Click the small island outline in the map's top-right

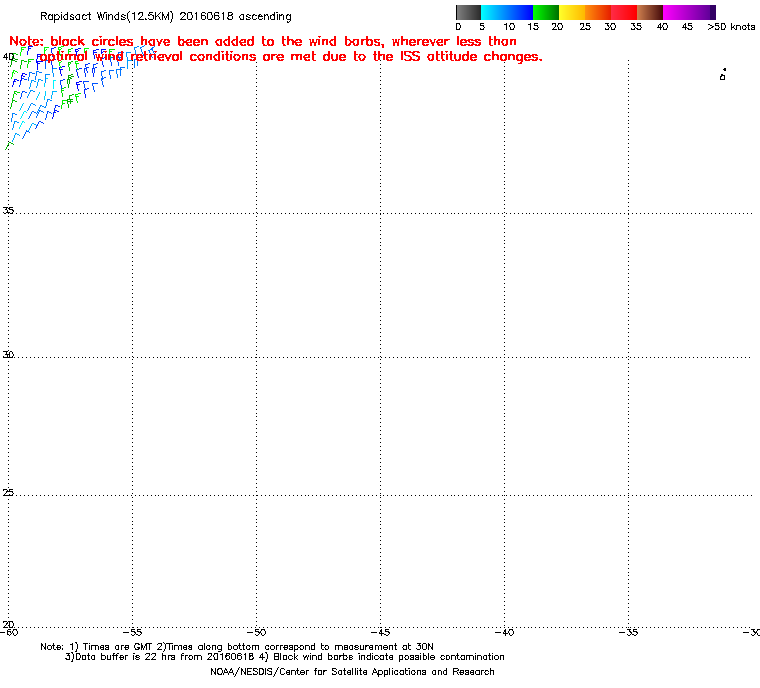[723, 75]
